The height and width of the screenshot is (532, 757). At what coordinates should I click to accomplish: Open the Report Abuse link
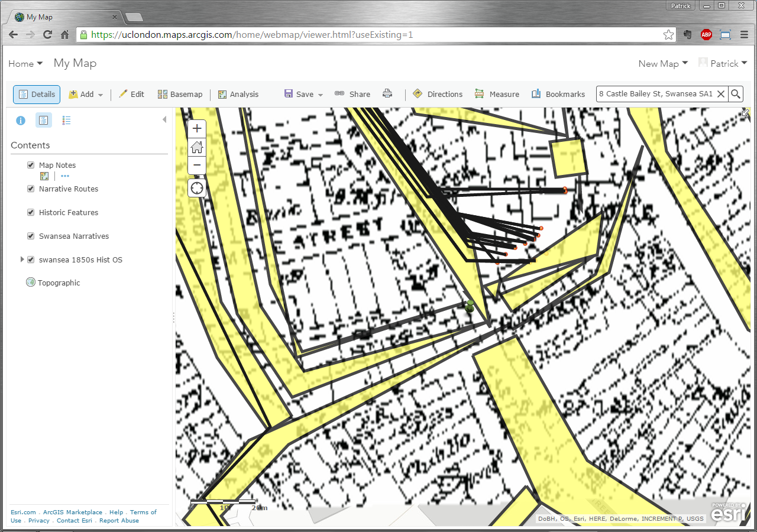(119, 521)
